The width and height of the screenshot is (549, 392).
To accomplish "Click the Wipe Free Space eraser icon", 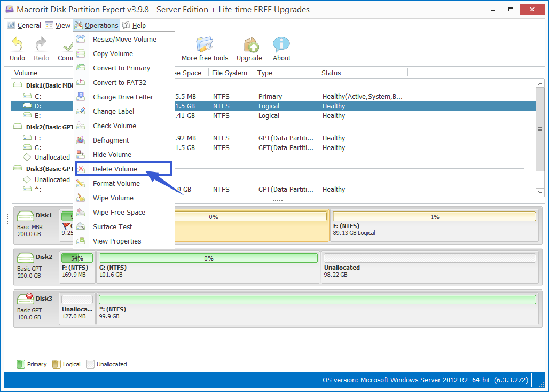I will (81, 212).
